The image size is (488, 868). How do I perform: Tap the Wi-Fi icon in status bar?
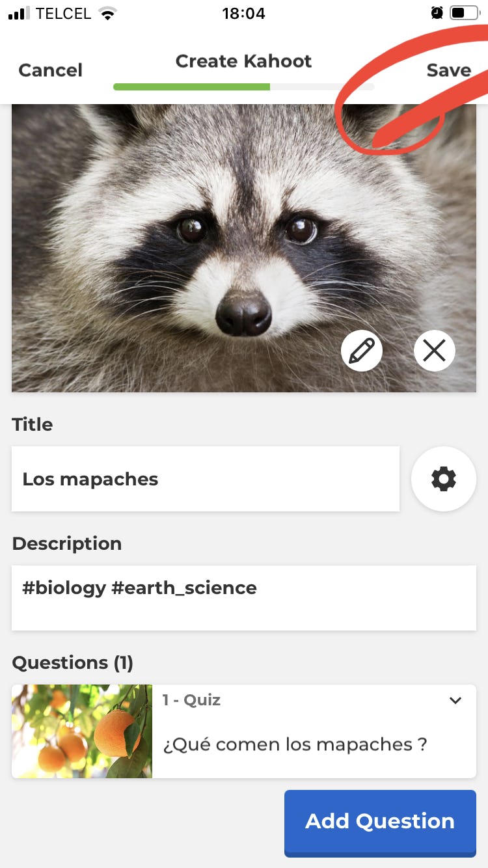(x=107, y=13)
